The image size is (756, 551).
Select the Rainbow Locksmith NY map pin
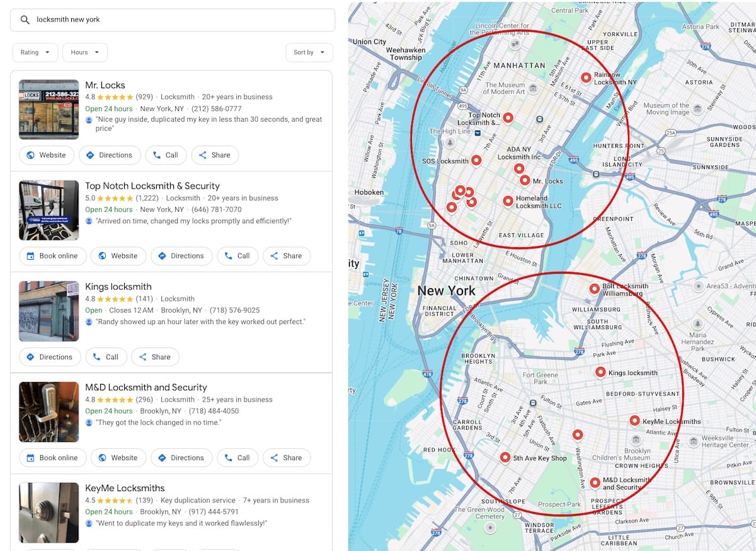586,78
